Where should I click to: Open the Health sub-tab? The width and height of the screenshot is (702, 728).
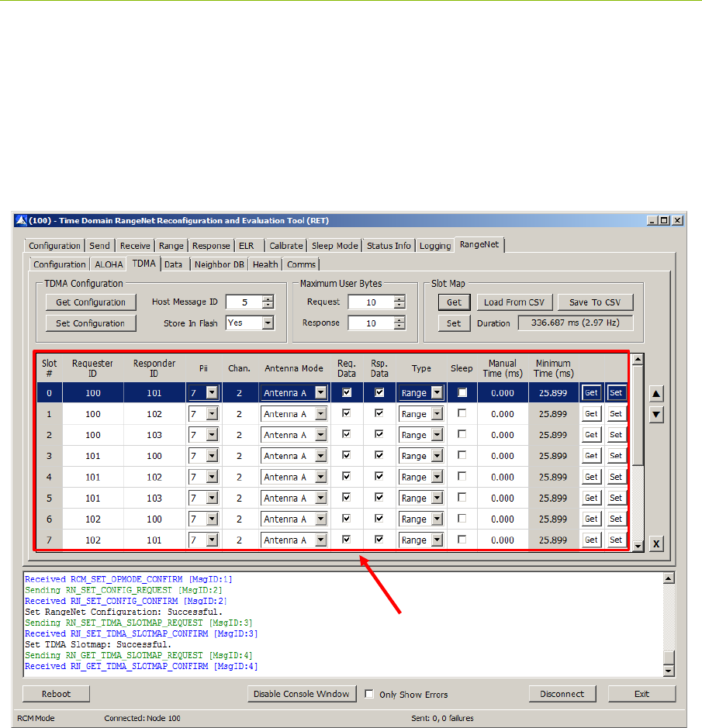265,264
